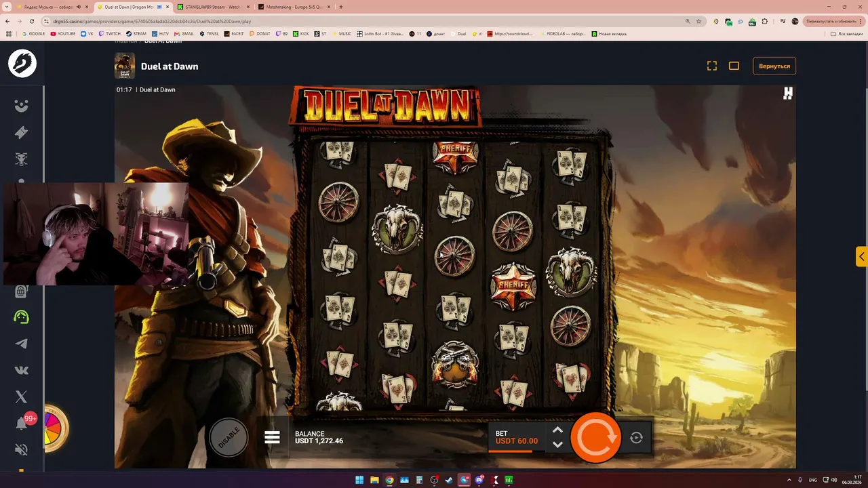Expand the yellow side panel arrow
Image resolution: width=868 pixels, height=488 pixels.
tap(862, 256)
